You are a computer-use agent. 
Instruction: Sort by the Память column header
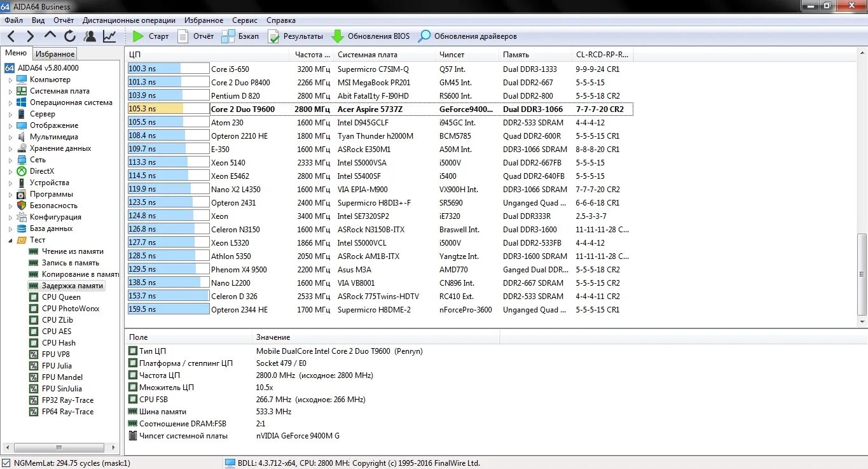click(x=535, y=55)
